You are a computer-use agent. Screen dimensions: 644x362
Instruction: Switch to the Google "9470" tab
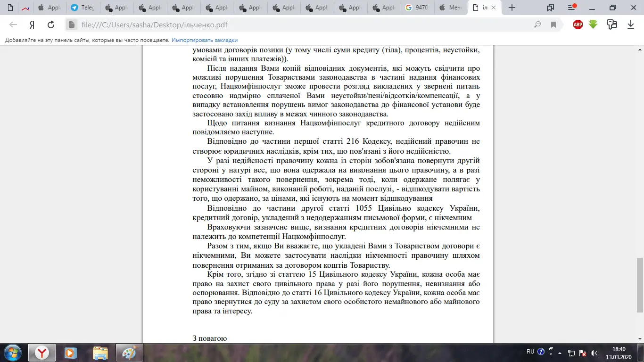417,8
